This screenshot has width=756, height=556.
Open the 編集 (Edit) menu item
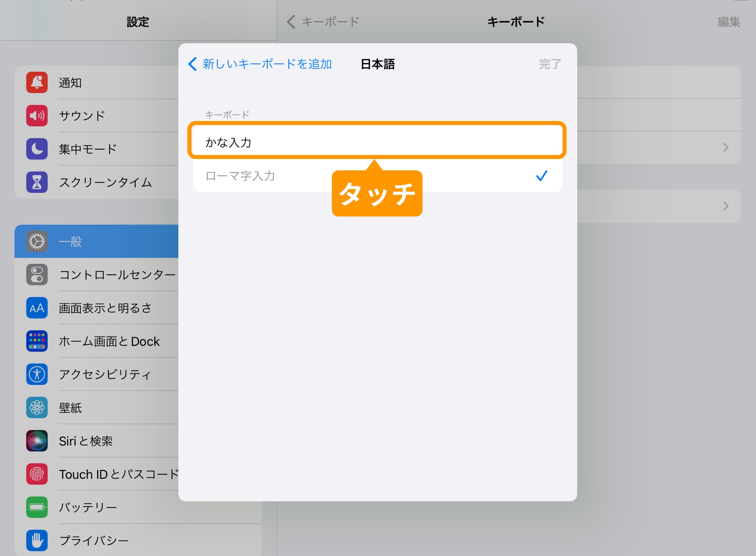click(729, 22)
